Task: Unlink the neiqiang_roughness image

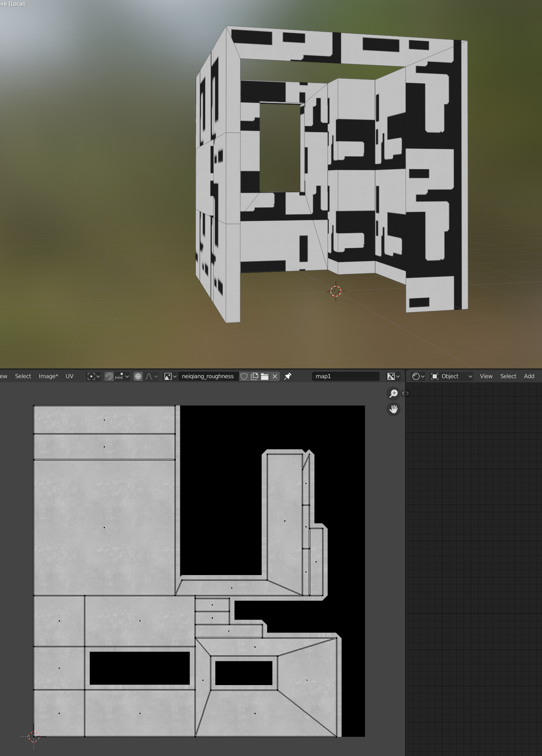Action: [275, 376]
